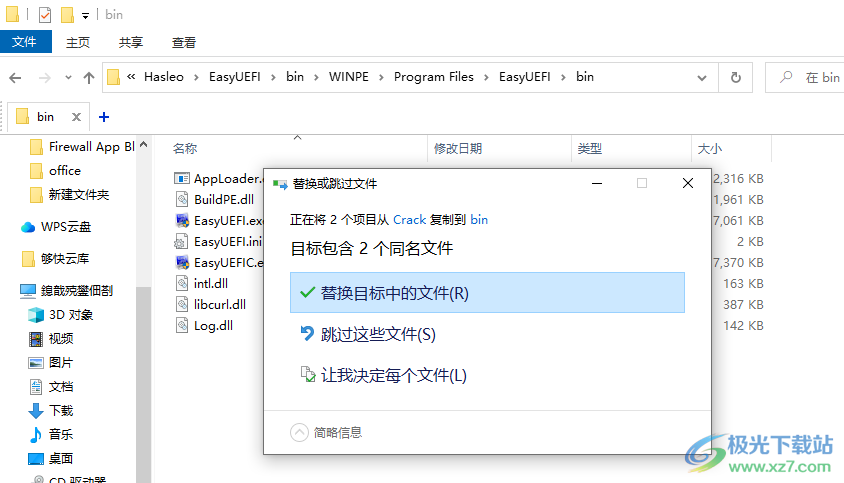Click the Crack source folder link
The height and width of the screenshot is (483, 844).
410,220
